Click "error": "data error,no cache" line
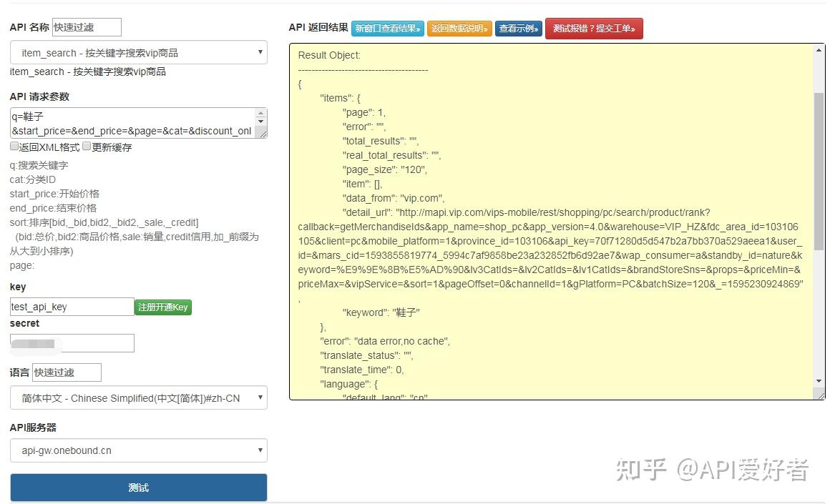Viewport: 830px width, 504px height. click(385, 341)
